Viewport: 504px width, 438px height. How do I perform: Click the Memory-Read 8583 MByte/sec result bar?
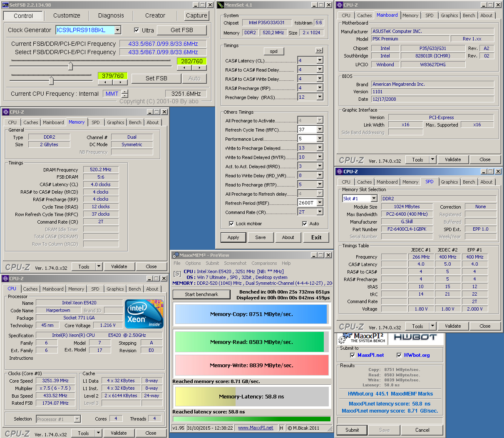coord(251,342)
